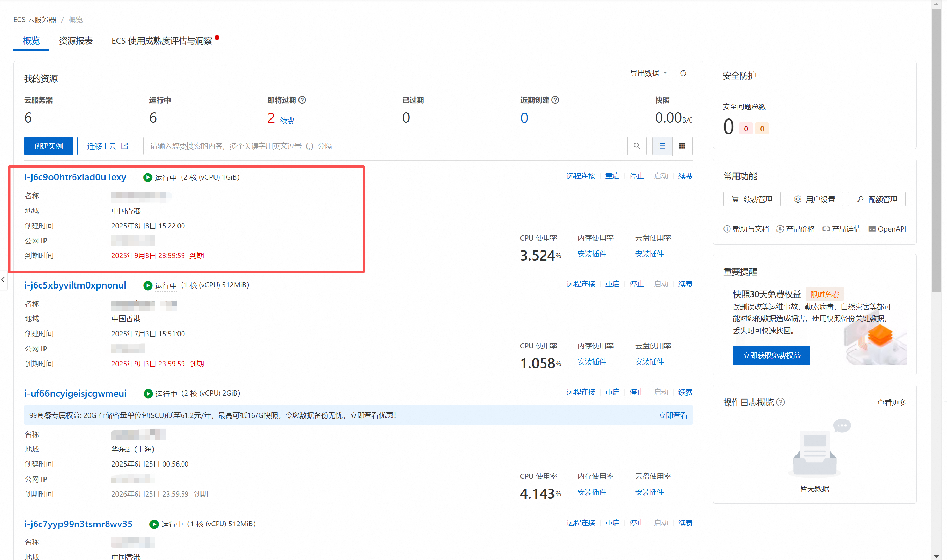Click help icon beside 操作日志概览
This screenshot has width=947, height=560.
(780, 402)
